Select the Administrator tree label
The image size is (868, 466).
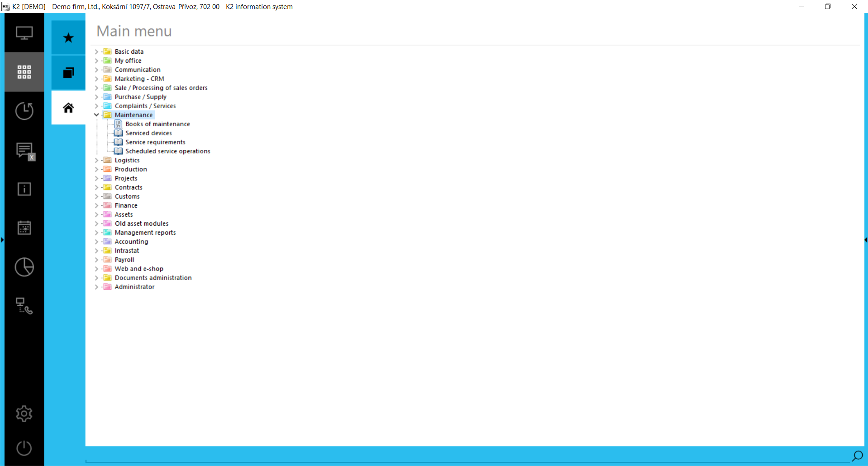pos(134,287)
